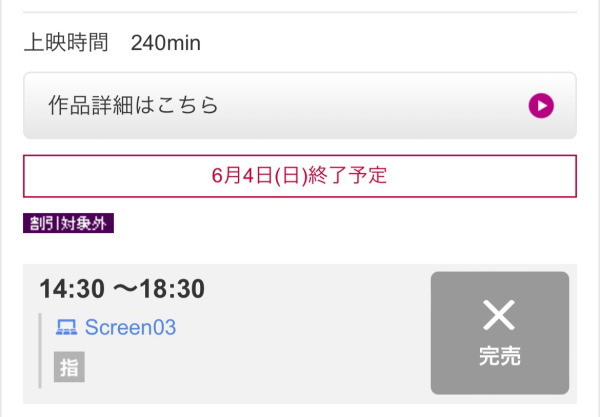Viewport: 600px width, 417px height.
Task: Click the wave dash between showtimes
Action: click(x=124, y=290)
